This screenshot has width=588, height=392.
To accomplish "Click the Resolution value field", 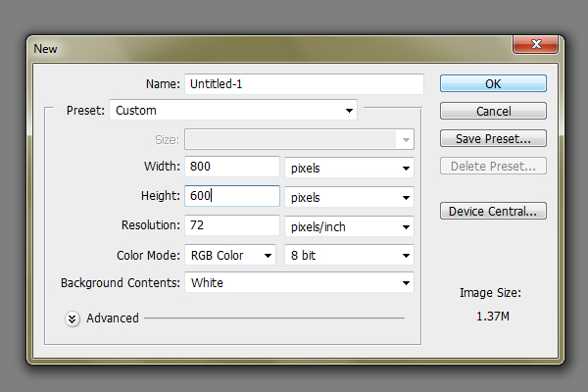I will [232, 226].
